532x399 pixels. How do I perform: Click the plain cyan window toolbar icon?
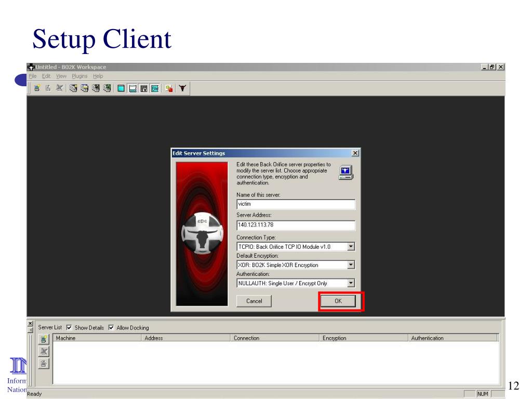(121, 88)
